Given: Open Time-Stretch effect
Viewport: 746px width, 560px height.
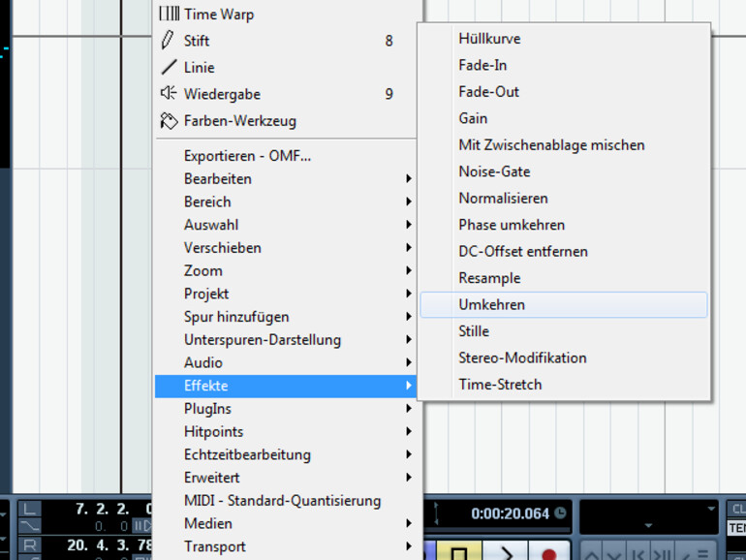Looking at the screenshot, I should pyautogui.click(x=564, y=385).
